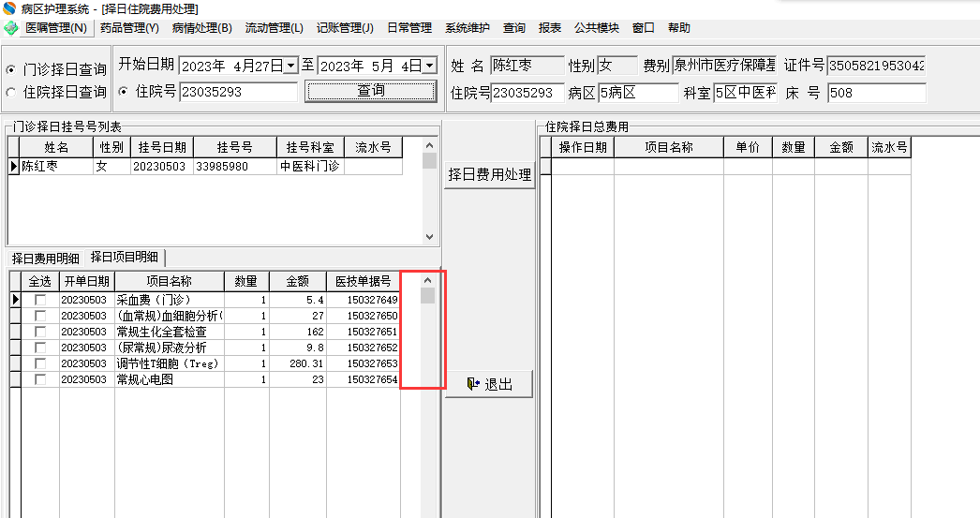Click the 挂号日期 column header

pyautogui.click(x=162, y=147)
